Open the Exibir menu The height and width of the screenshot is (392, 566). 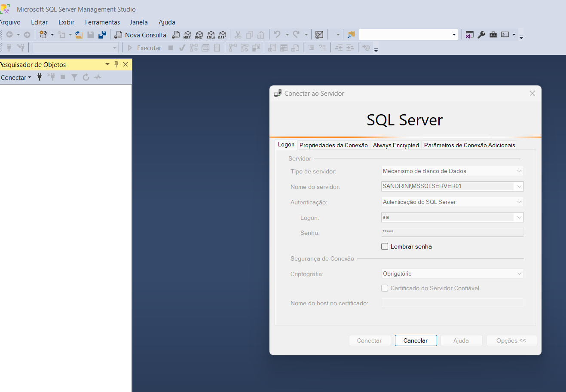point(67,22)
